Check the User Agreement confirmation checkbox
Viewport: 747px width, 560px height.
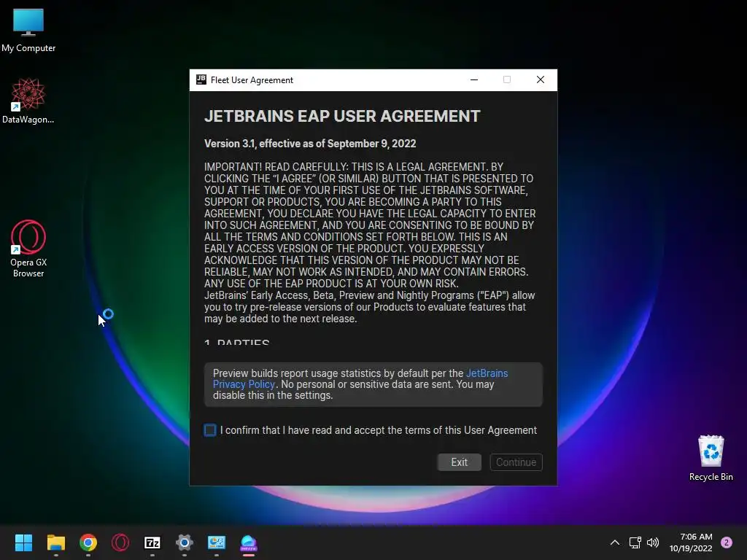pos(210,430)
